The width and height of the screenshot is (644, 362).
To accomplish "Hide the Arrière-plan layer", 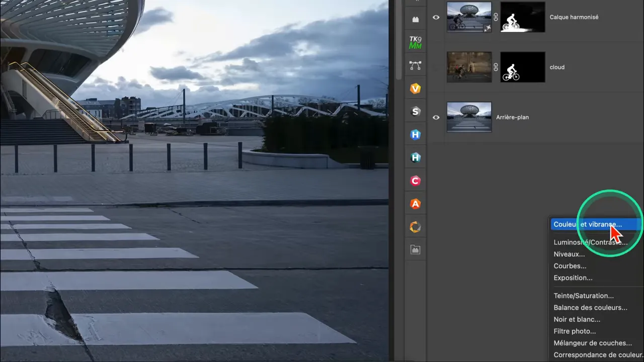I will tap(436, 117).
